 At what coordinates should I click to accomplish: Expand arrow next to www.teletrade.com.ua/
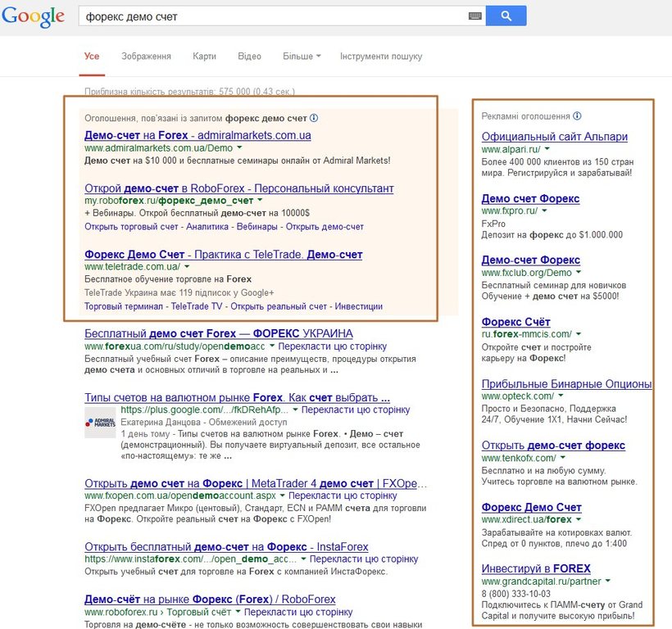[187, 266]
